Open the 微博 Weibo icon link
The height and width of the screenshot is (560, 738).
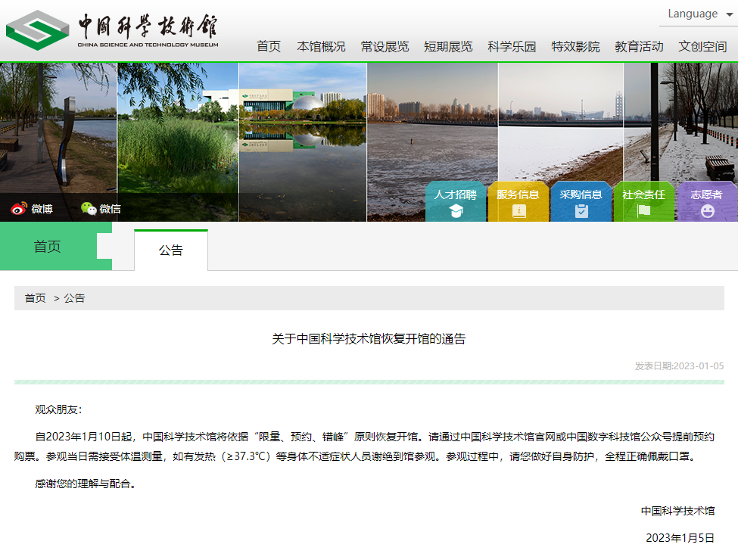[x=32, y=208]
